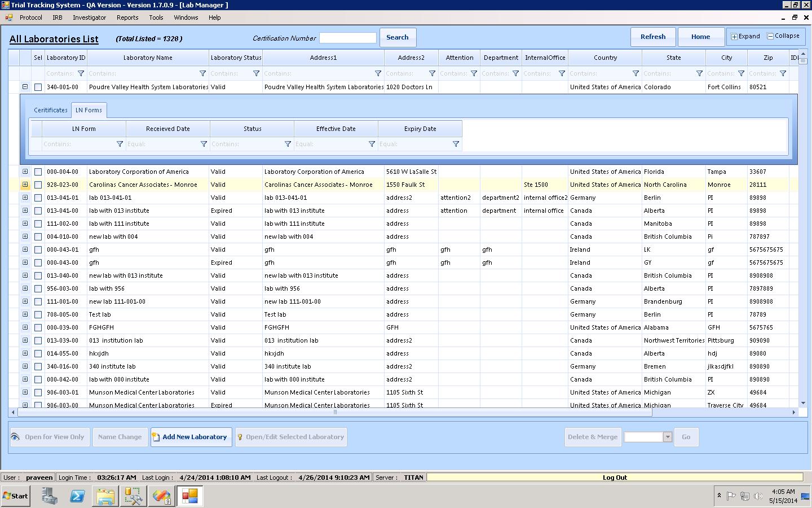Switch to the Ceritificates tab
The height and width of the screenshot is (508, 812).
(x=50, y=110)
